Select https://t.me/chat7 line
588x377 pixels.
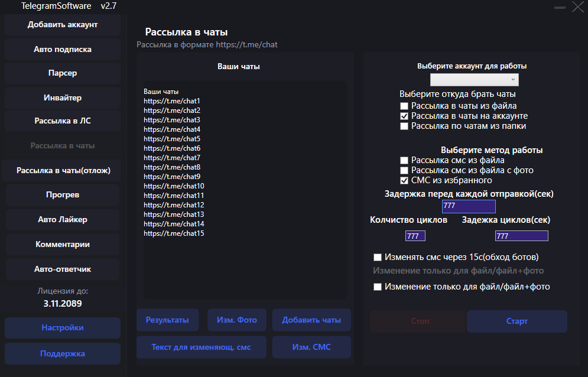point(172,158)
